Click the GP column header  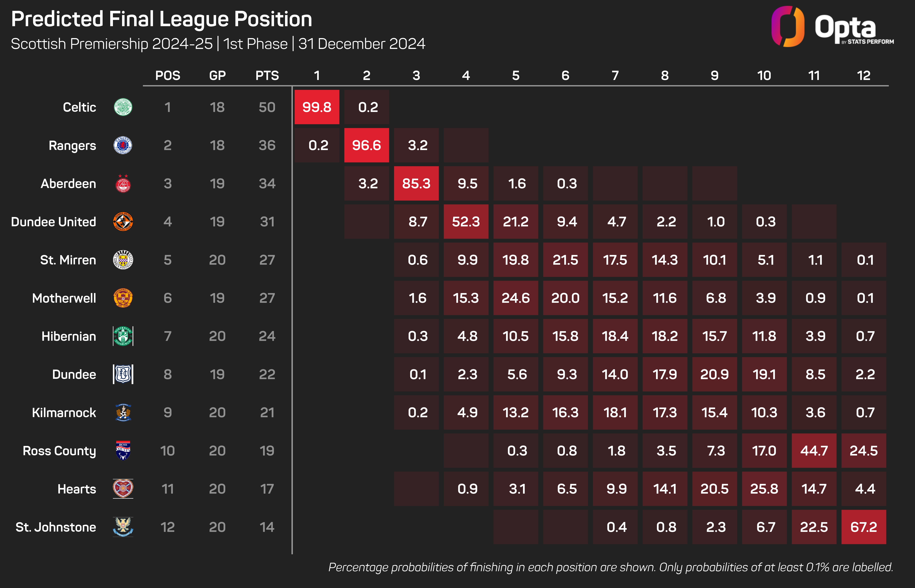coord(217,76)
